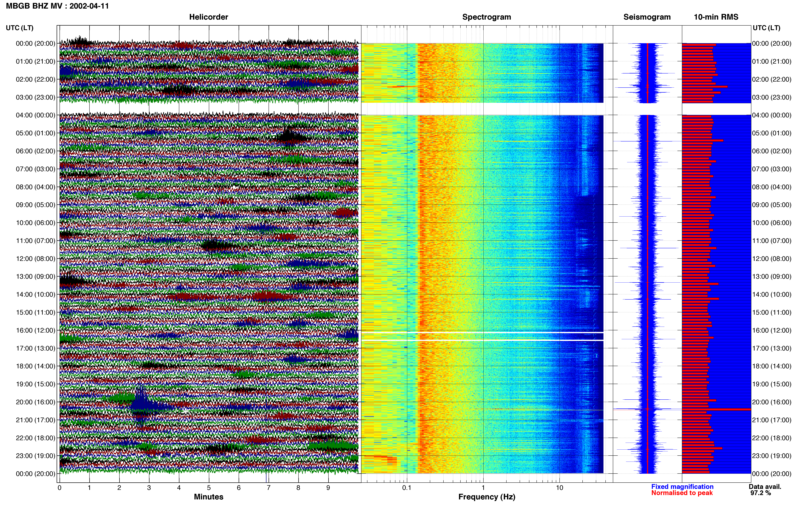Click the Seismogram panel heading
This screenshot has height=508, width=812.
pos(647,17)
